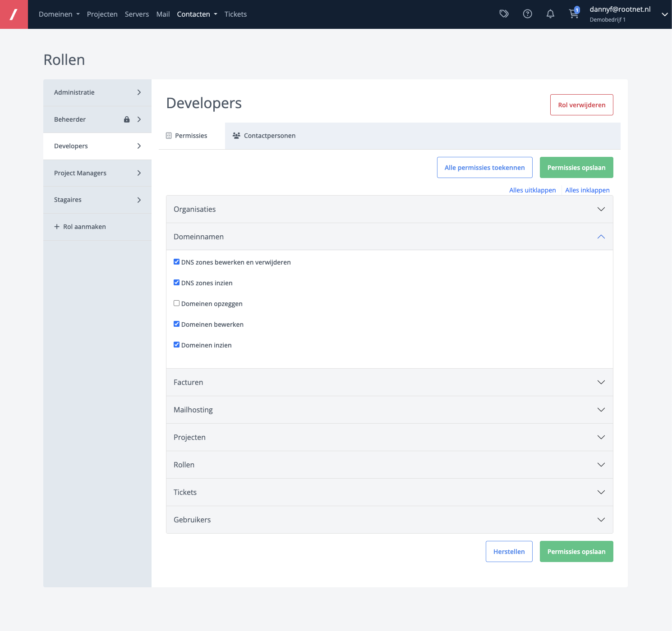This screenshot has height=631, width=672.
Task: Click the lock icon next to Beheerder
Action: coord(127,119)
